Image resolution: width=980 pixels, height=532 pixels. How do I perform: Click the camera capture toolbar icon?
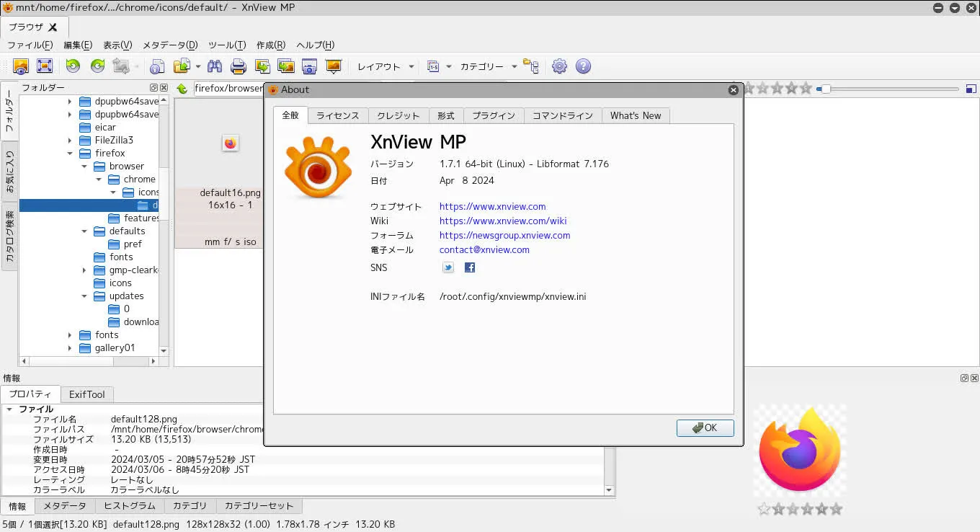(309, 66)
